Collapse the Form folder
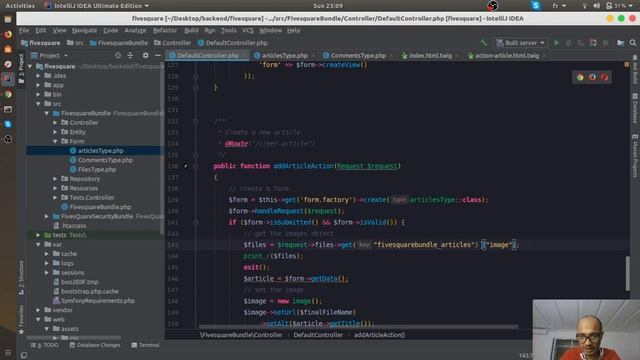The image size is (640, 360). 55,141
